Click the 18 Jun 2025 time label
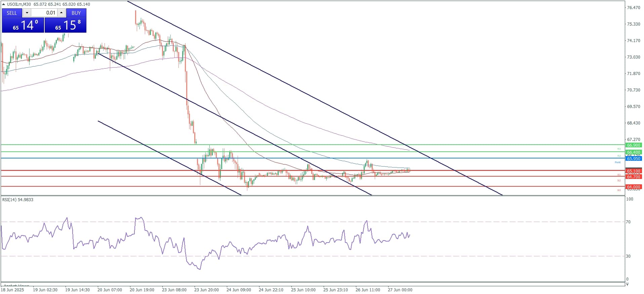The width and height of the screenshot is (644, 294). click(x=12, y=290)
